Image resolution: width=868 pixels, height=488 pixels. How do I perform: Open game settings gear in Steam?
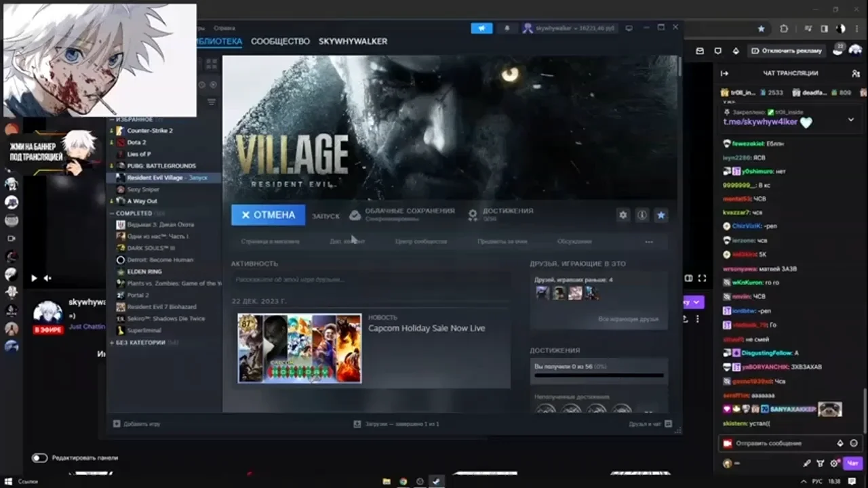623,215
